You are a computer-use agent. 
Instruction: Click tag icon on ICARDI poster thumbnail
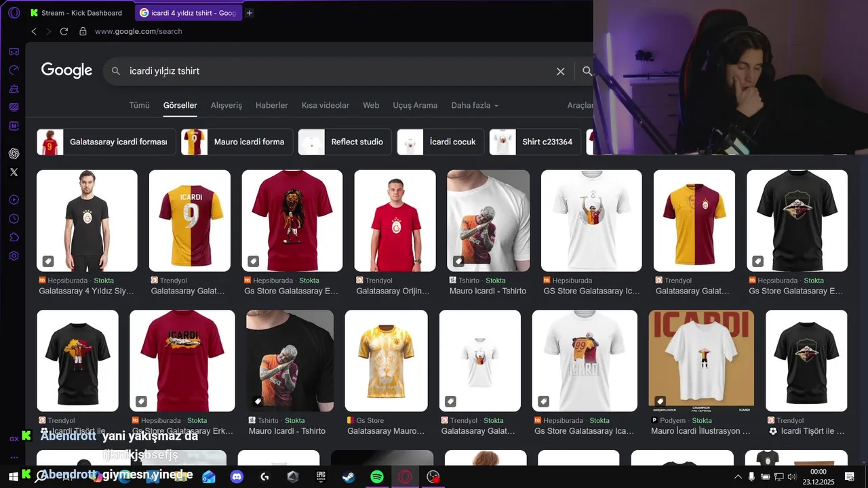660,401
